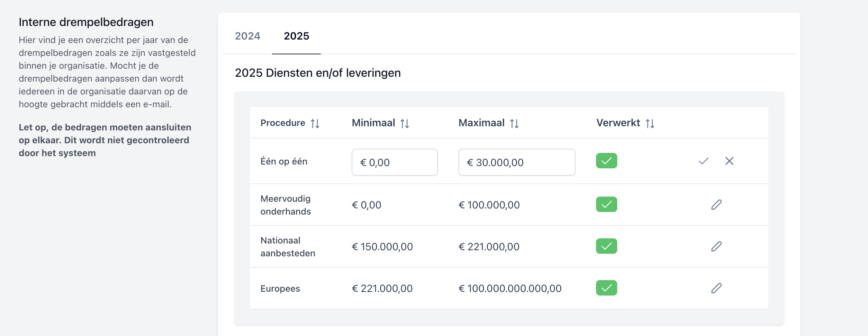Sort table by Procedure column arrows

[x=315, y=124]
